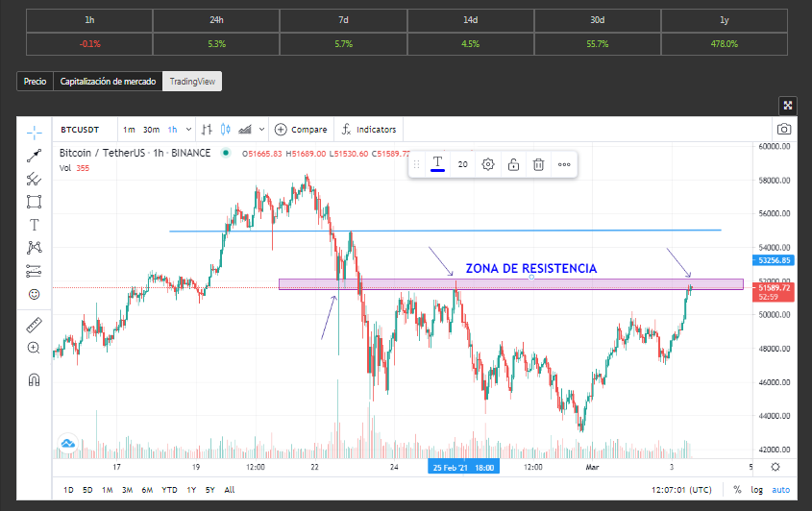
Task: Take a chart snapshot with camera icon
Action: point(784,129)
